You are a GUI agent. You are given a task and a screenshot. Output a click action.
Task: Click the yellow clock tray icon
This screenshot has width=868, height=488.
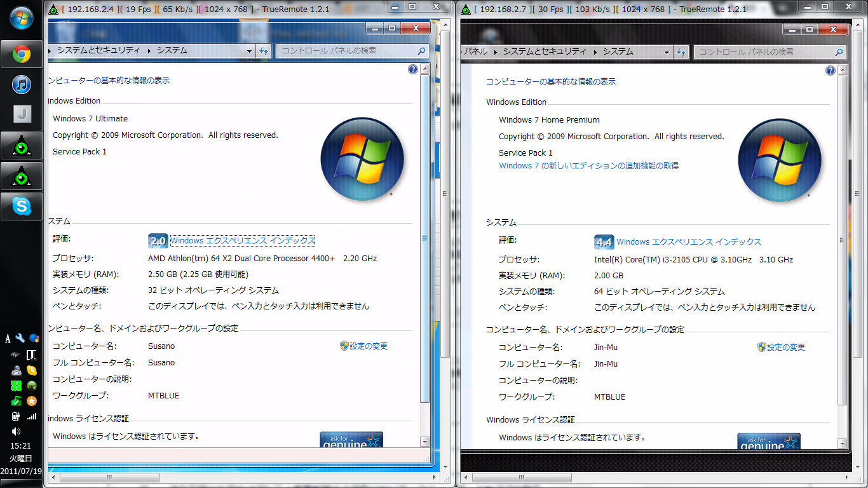pos(31,370)
